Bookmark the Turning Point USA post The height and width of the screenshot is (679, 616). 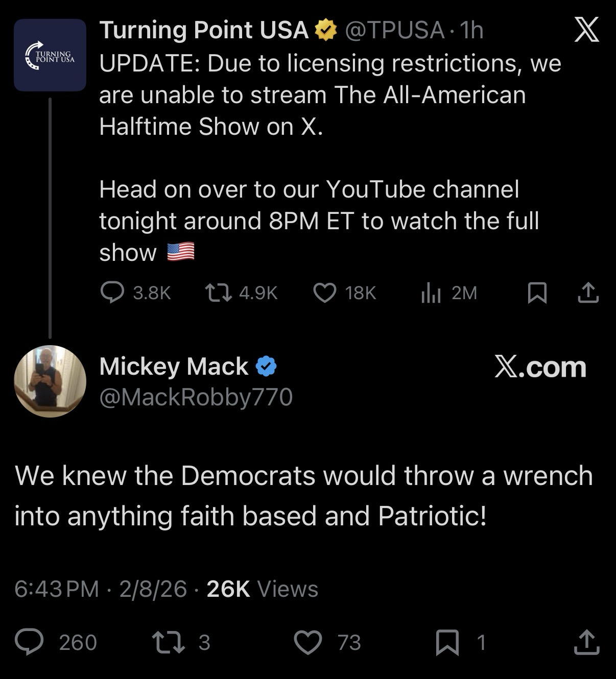[536, 293]
